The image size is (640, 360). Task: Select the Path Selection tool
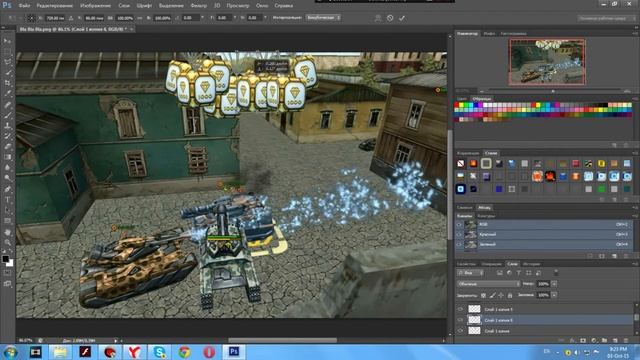7,210
